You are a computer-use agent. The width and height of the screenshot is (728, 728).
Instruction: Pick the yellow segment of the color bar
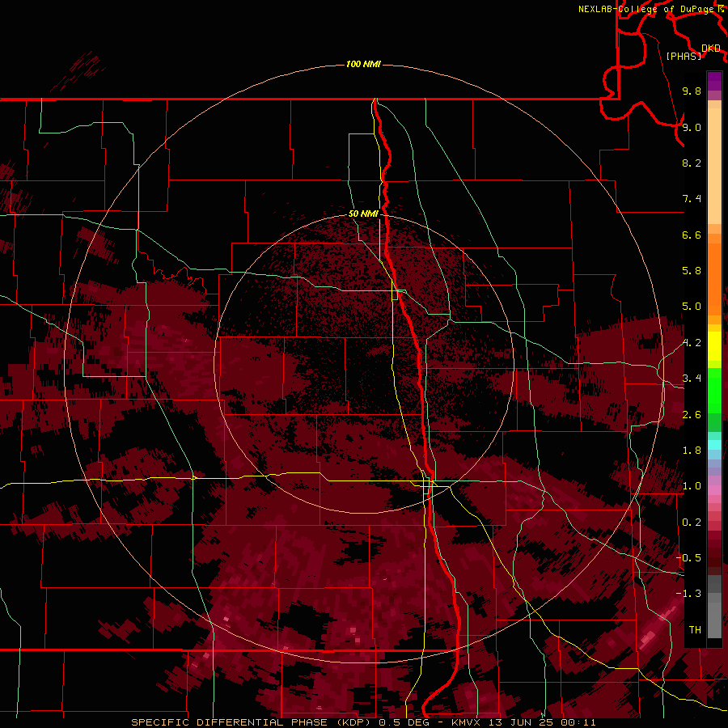(714, 346)
